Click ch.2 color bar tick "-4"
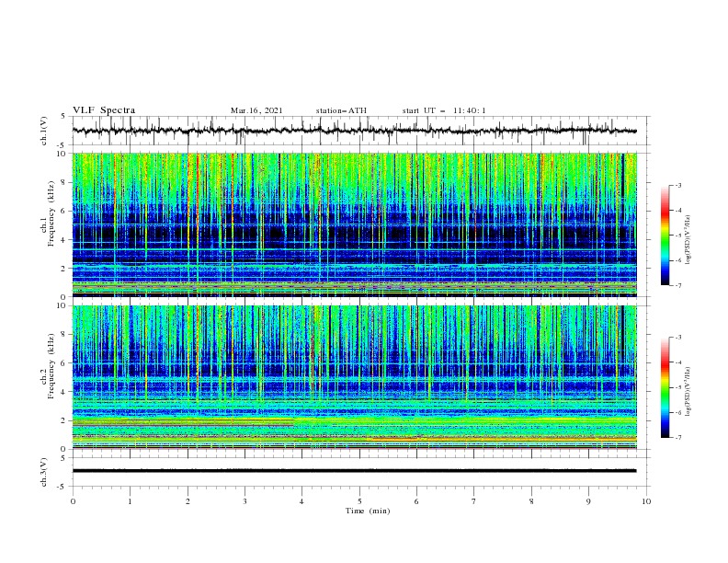This screenshot has height=563, width=728. click(x=678, y=362)
